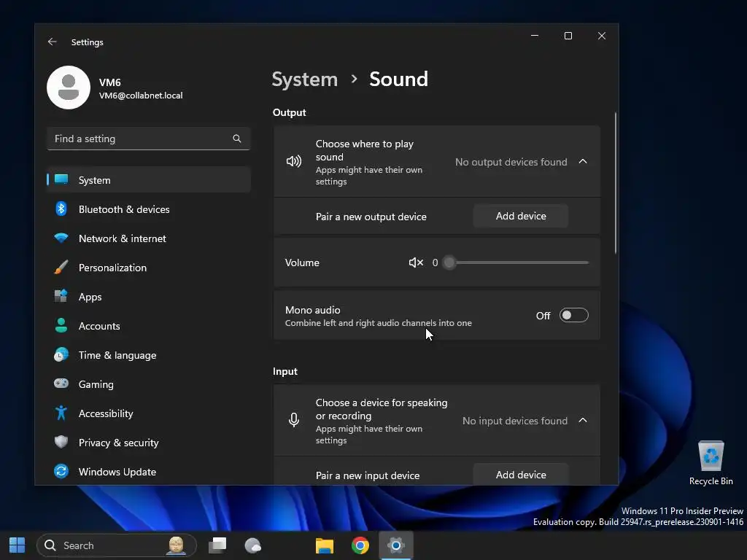Open Personalization settings
Viewport: 747px width, 560px height.
click(149, 267)
